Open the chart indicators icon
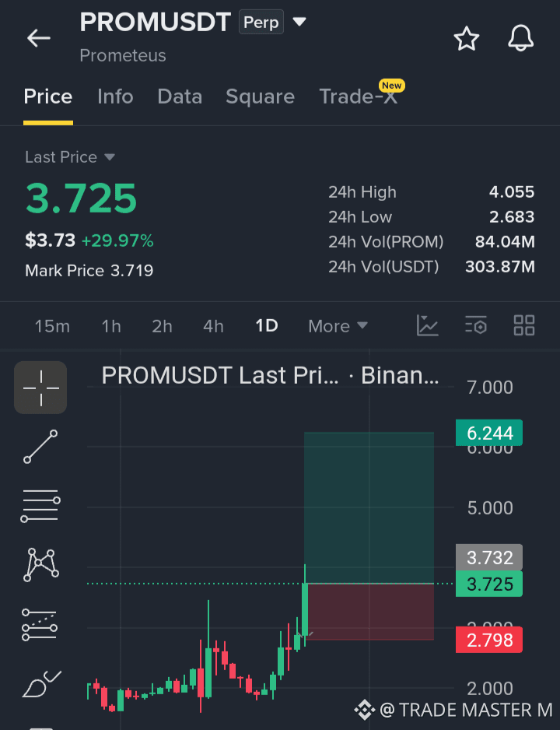Viewport: 560px width, 730px height. coord(428,325)
